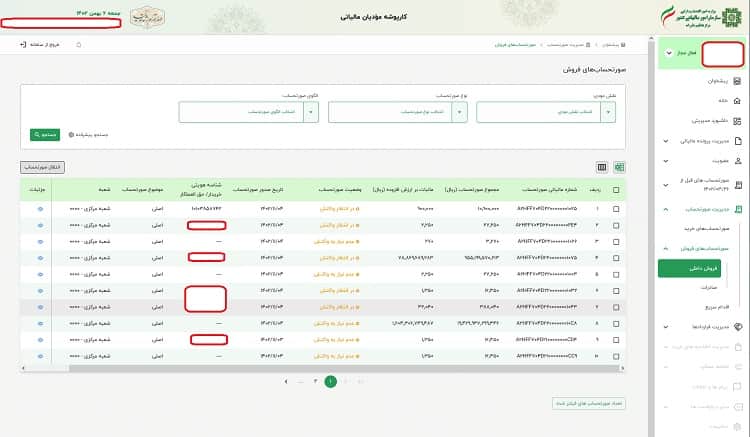Viewport: 750px width, 437px height.
Task: Check the checkbox for row 8
Action: pyautogui.click(x=616, y=324)
